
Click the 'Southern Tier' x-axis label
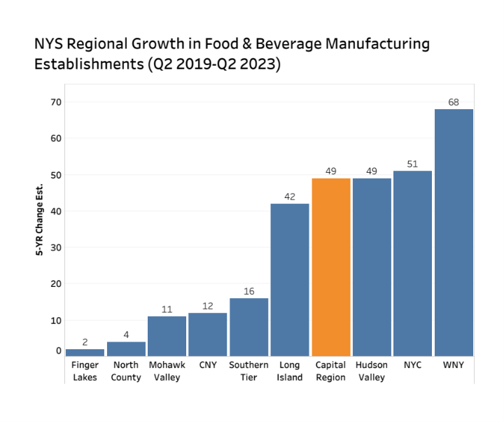click(248, 371)
